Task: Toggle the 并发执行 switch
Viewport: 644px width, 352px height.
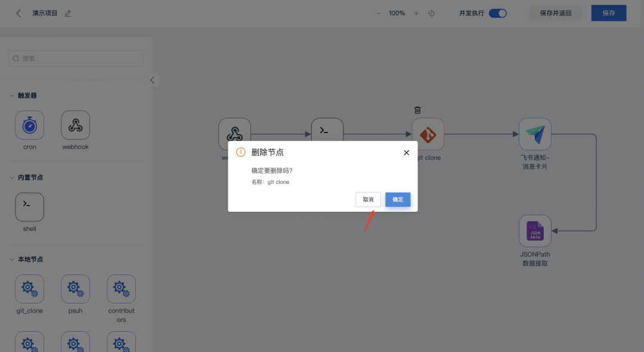Action: 498,13
